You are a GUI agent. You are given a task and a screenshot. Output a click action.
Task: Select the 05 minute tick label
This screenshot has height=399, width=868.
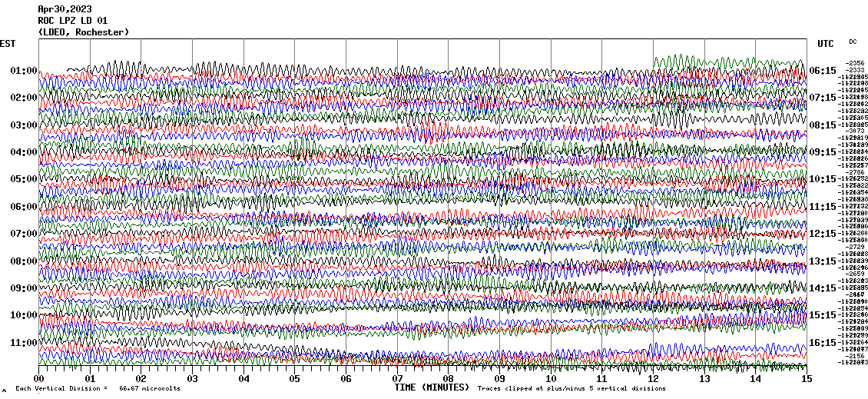click(x=295, y=379)
